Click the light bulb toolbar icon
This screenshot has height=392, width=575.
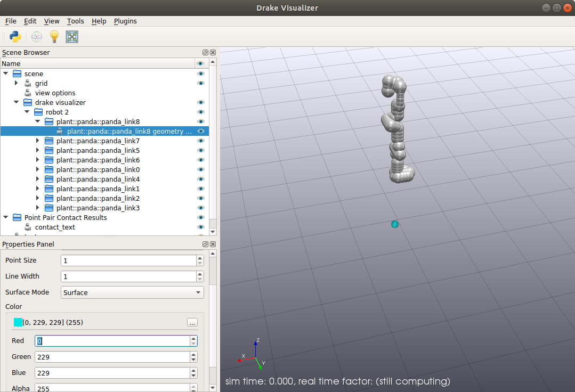(x=53, y=37)
